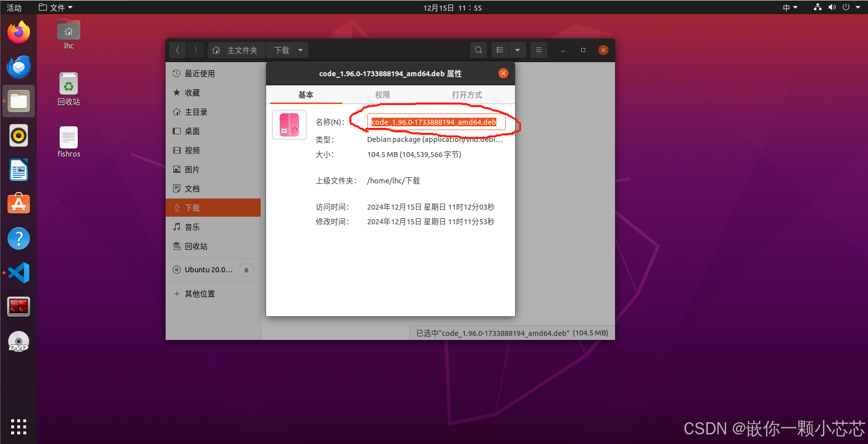Expand the 文件 app menu in top bar

[56, 8]
